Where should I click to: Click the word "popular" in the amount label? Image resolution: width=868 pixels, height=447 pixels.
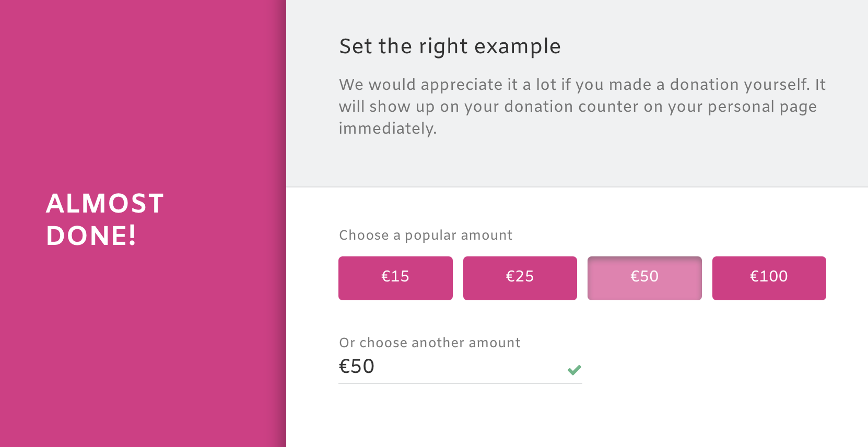[x=430, y=236]
